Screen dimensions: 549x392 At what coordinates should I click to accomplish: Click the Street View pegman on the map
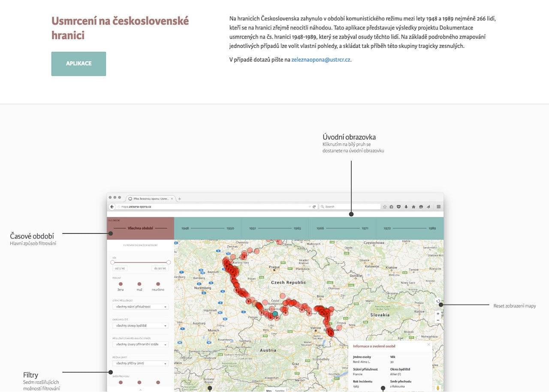point(438,388)
